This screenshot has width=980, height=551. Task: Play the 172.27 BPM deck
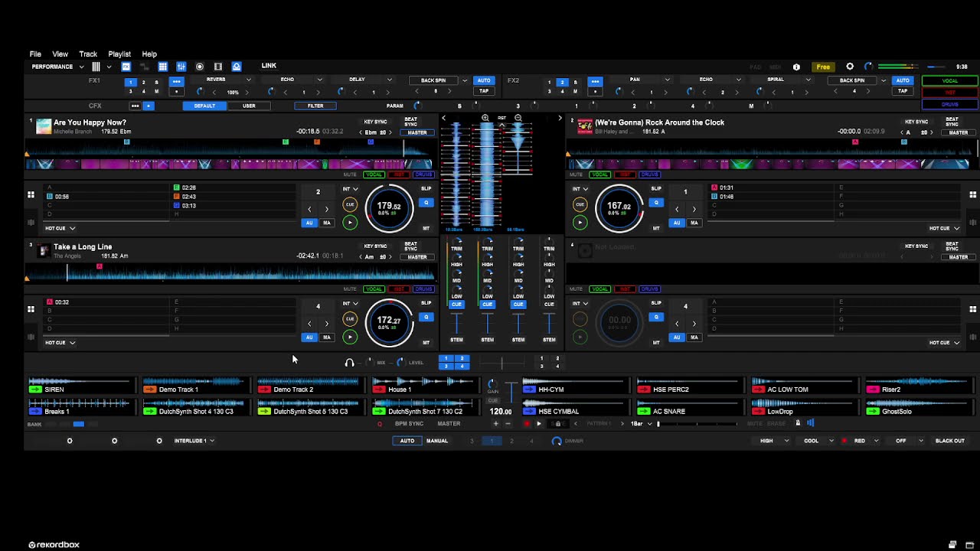[350, 337]
